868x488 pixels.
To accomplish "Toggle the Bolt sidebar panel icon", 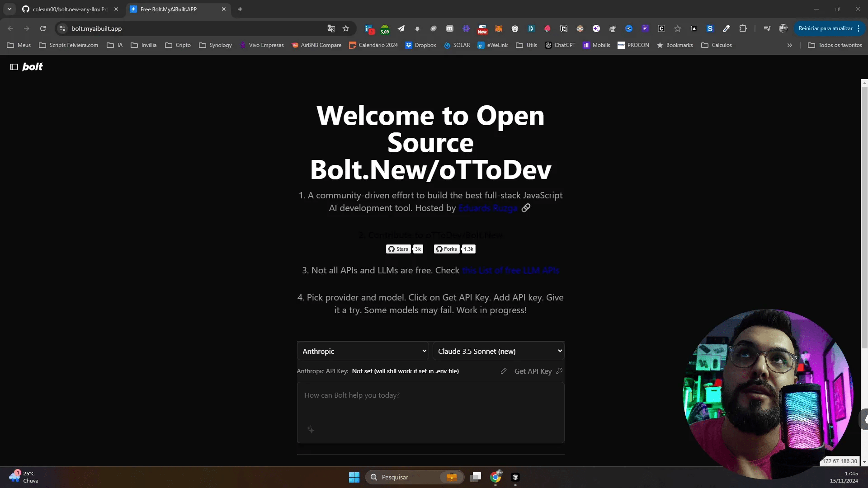I will [x=14, y=67].
